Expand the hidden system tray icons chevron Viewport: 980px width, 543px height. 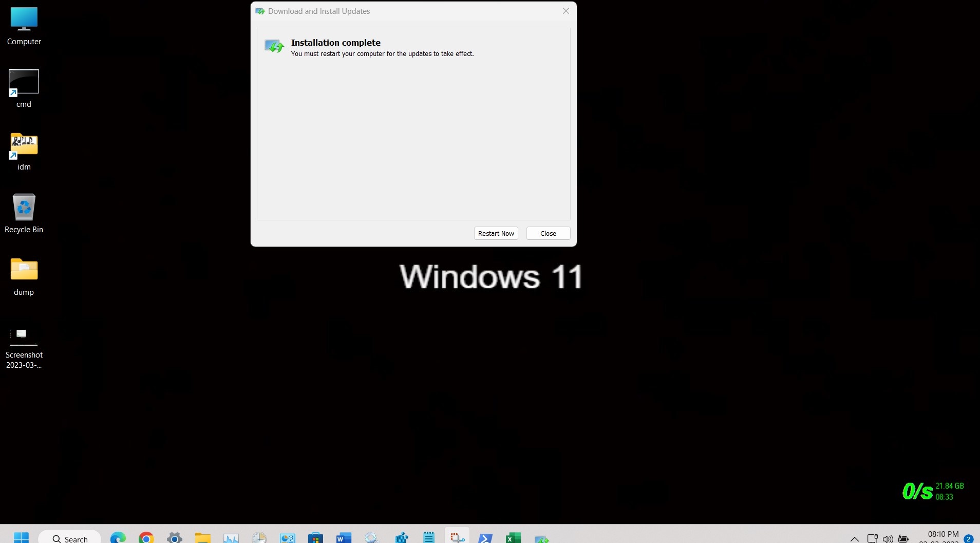tap(855, 539)
